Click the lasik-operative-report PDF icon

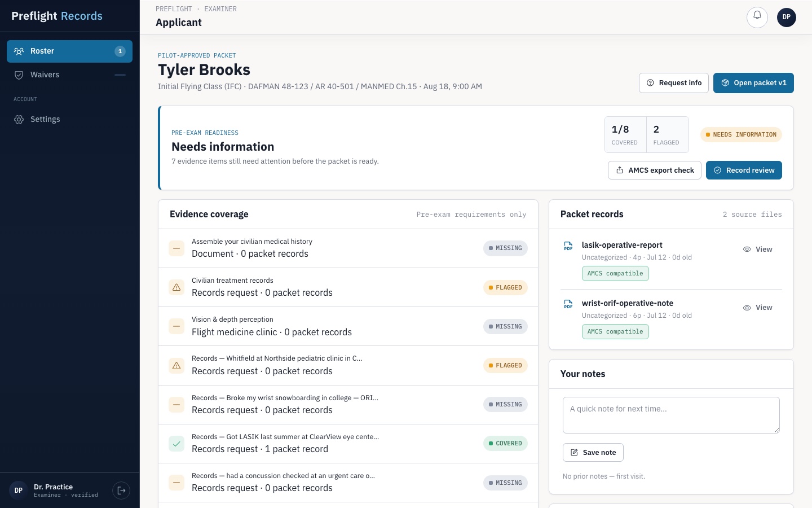point(568,246)
